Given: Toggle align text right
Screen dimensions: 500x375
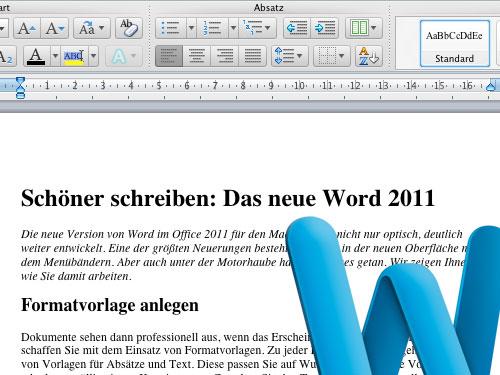Looking at the screenshot, I should 225,56.
